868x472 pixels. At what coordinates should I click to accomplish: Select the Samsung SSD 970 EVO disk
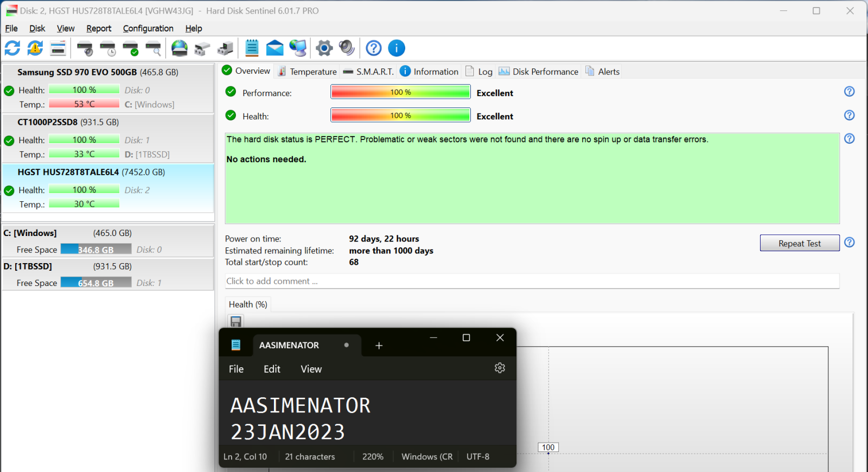98,72
